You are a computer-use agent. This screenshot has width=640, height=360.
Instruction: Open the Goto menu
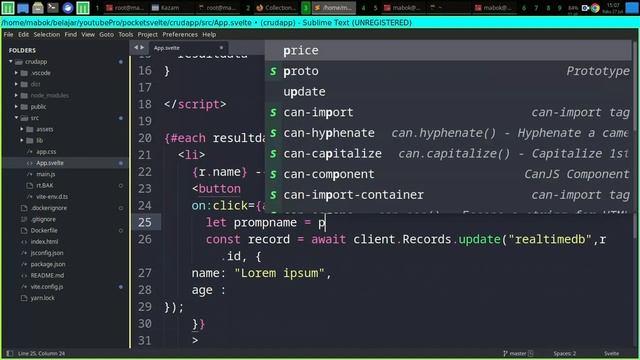106,35
